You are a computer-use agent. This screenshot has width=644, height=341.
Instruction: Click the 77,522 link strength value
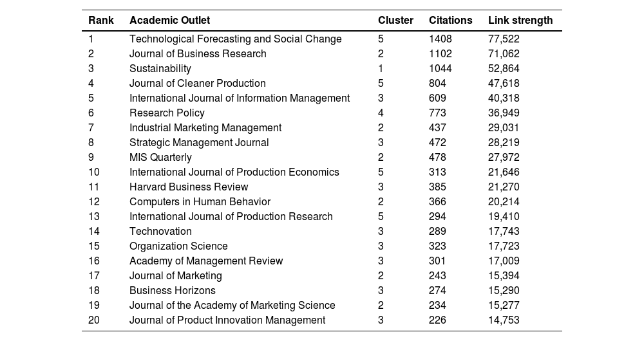(504, 39)
